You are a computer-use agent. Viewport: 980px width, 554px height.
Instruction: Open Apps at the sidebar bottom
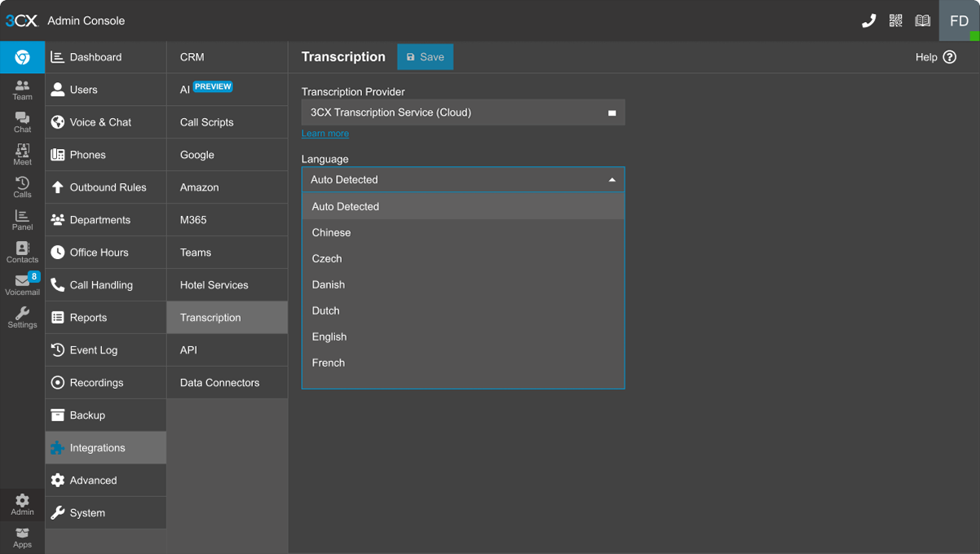pyautogui.click(x=23, y=537)
